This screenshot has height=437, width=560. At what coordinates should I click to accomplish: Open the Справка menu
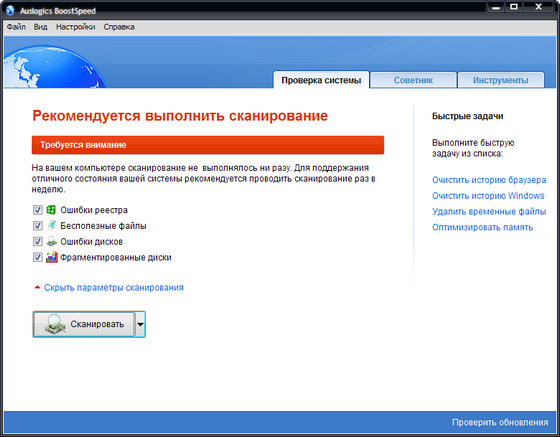point(119,27)
